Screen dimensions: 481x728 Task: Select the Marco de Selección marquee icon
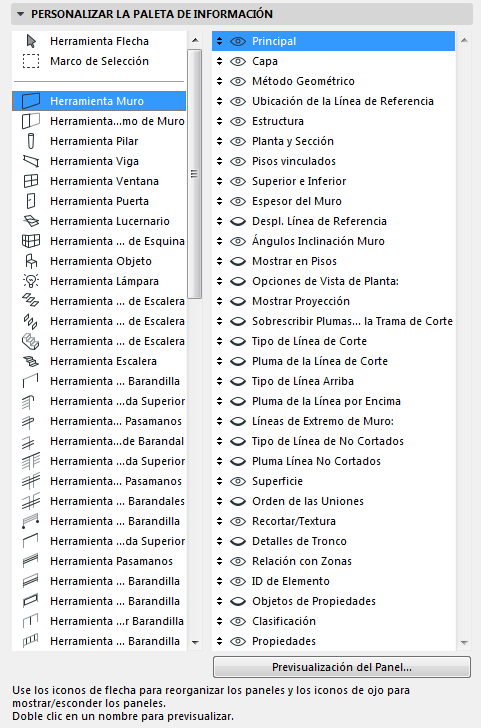[x=31, y=61]
